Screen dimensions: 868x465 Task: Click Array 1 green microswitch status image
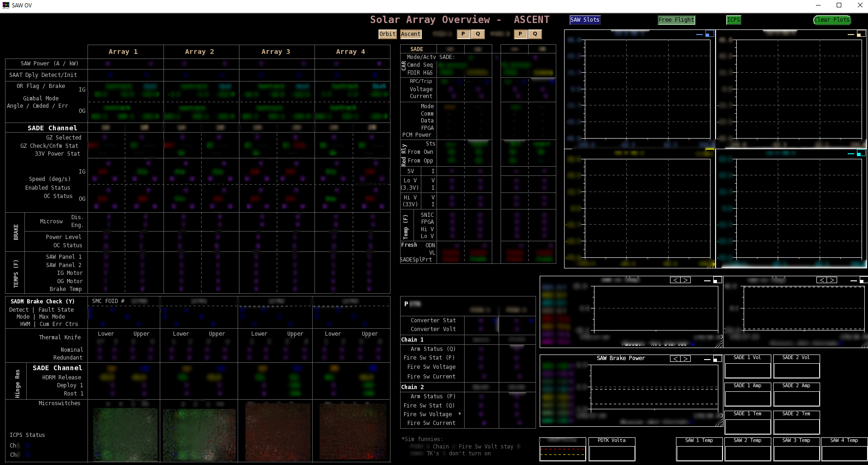[125, 434]
